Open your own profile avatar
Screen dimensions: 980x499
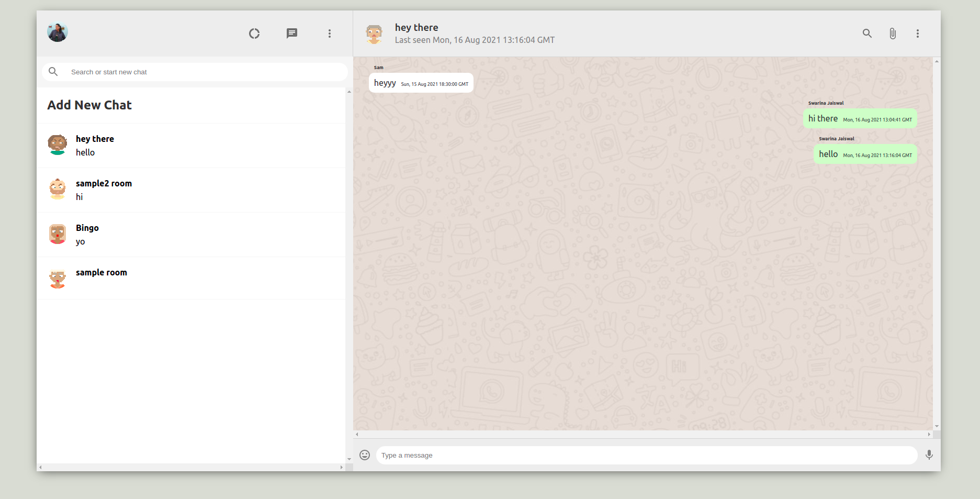pos(57,32)
